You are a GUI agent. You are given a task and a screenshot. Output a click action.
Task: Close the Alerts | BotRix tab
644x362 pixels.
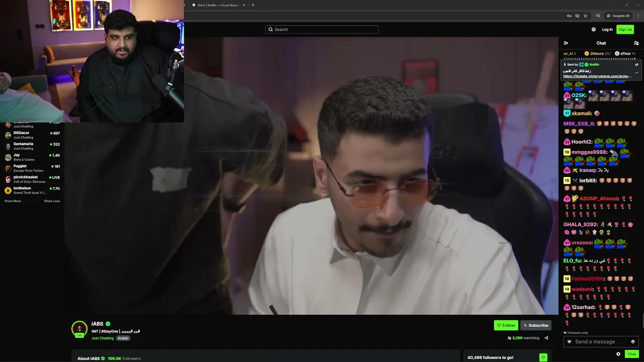[x=244, y=5]
